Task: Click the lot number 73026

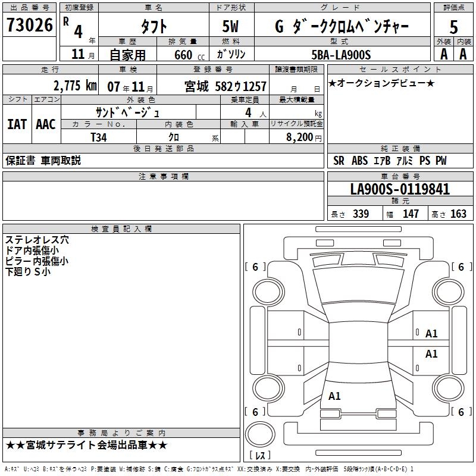Action: (29, 25)
